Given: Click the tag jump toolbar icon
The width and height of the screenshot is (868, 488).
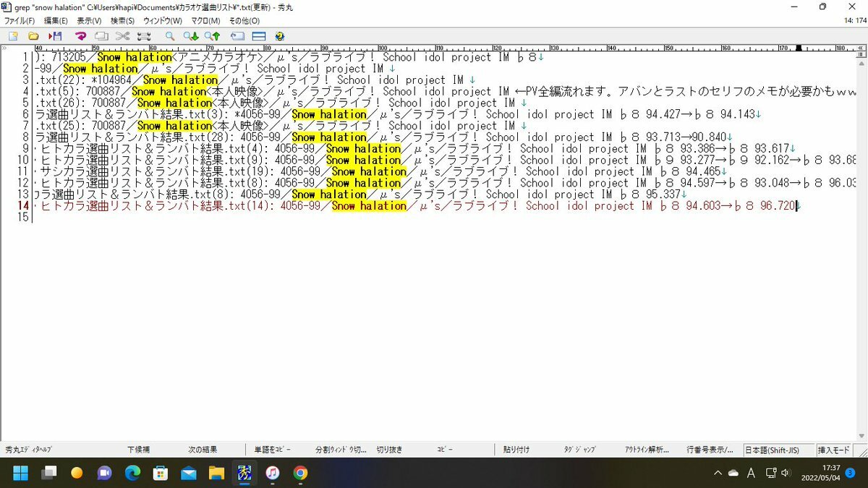Looking at the screenshot, I should tap(237, 35).
